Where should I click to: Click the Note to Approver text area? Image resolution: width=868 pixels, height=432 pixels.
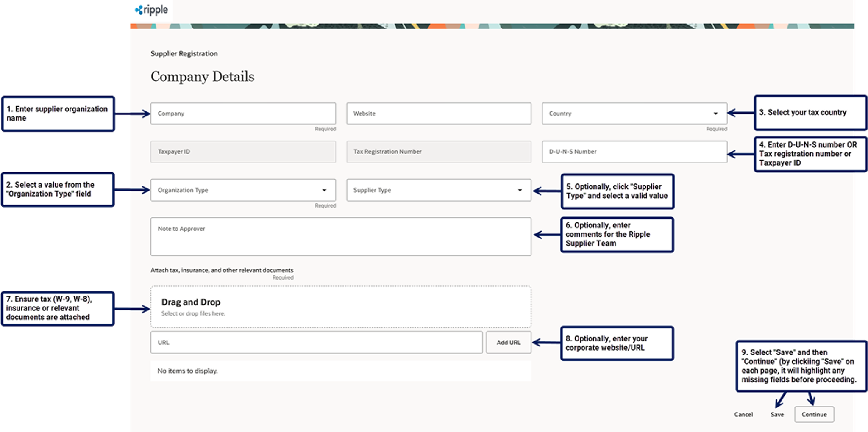[x=341, y=237]
